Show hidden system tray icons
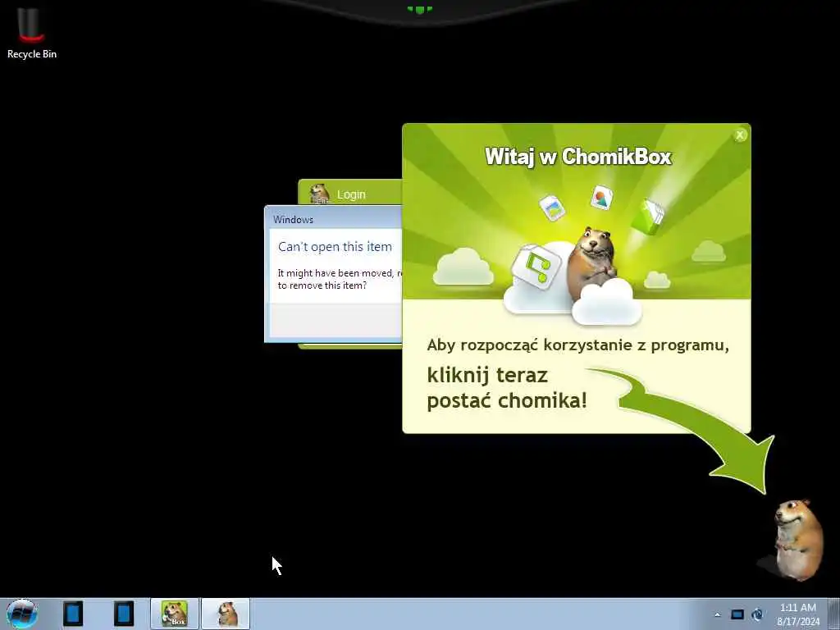 tap(717, 615)
